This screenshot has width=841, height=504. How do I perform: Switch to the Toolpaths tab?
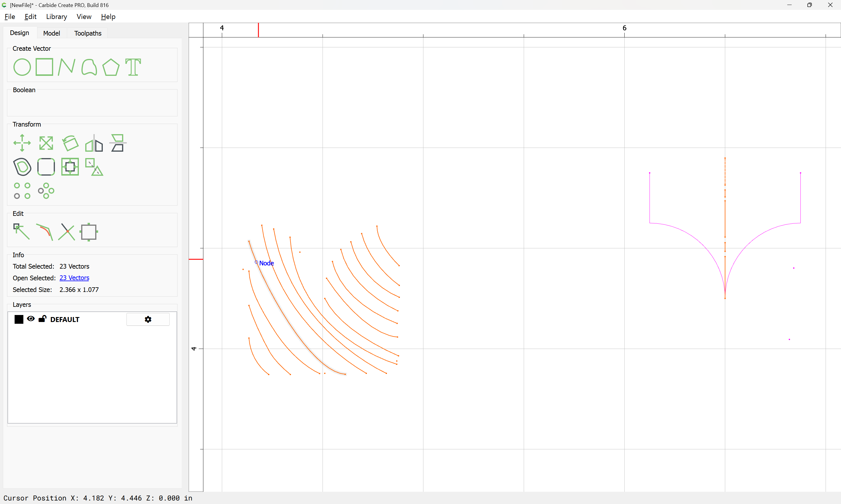pyautogui.click(x=88, y=33)
